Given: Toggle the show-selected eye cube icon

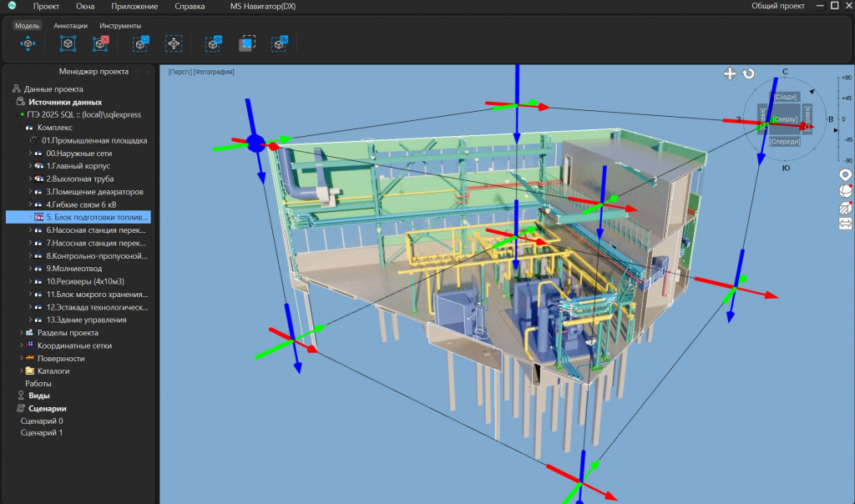Looking at the screenshot, I should (x=213, y=43).
